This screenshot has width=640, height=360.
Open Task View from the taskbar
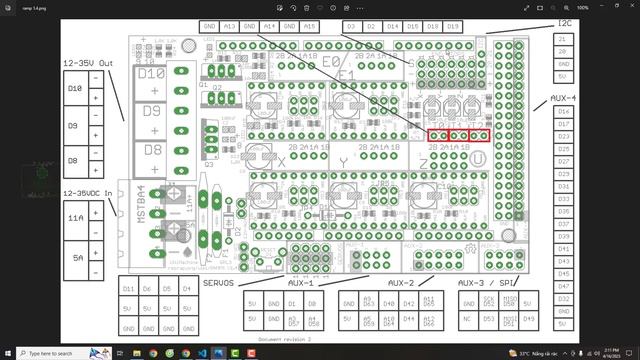tap(120, 353)
